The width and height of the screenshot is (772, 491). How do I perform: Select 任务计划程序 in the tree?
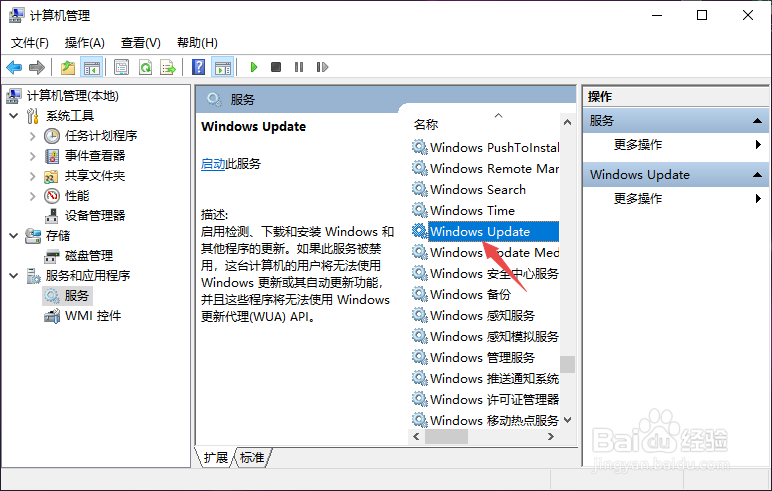click(101, 135)
